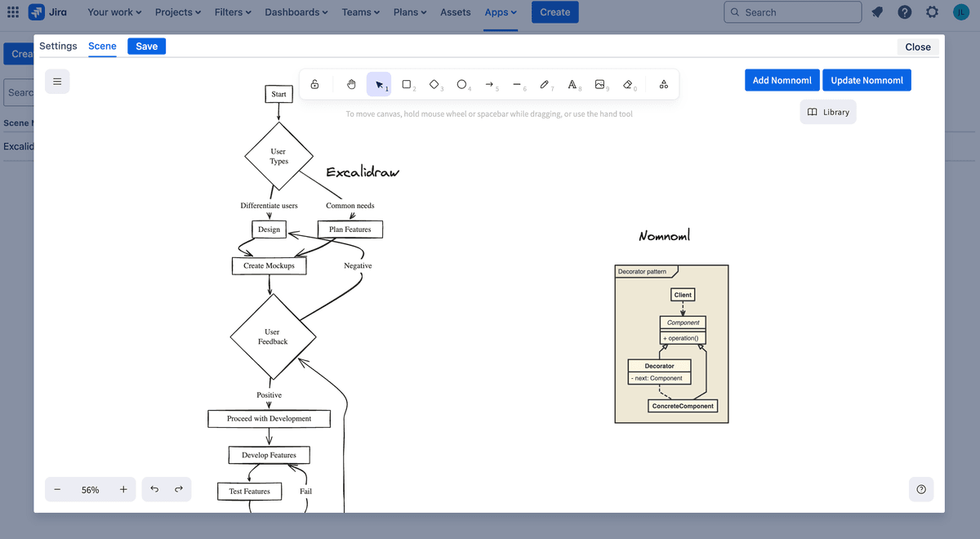Save the scene
Screen dimensions: 980x539
click(147, 47)
